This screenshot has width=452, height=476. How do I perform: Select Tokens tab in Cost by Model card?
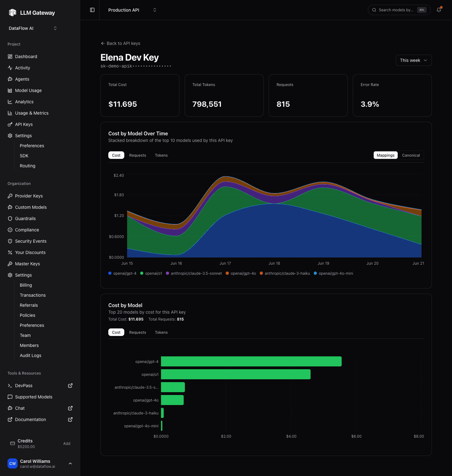click(x=161, y=332)
